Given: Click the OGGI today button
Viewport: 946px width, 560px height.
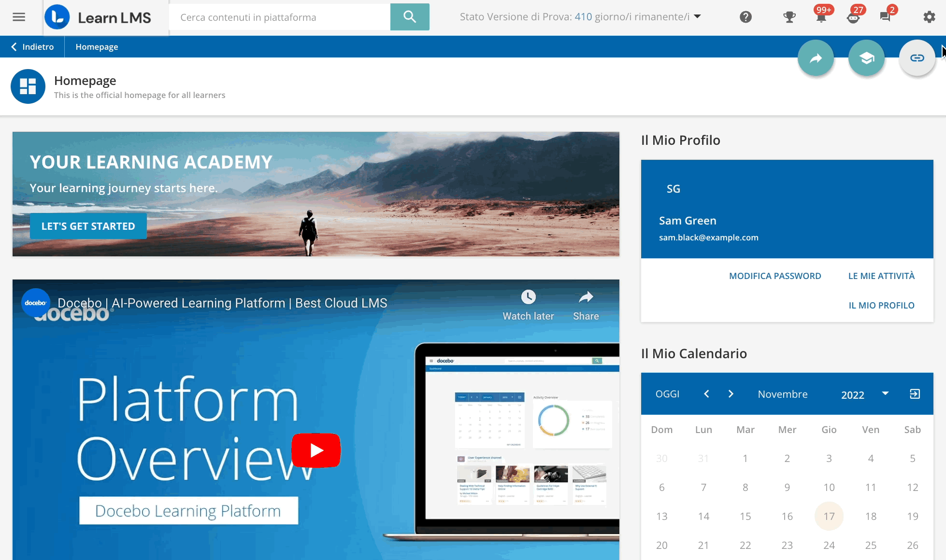Looking at the screenshot, I should point(667,394).
